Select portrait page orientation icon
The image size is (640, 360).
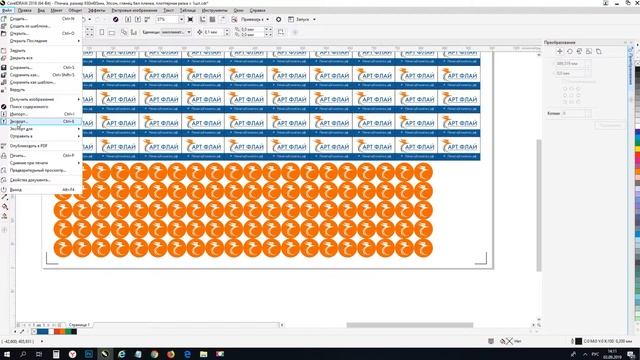pos(102,32)
